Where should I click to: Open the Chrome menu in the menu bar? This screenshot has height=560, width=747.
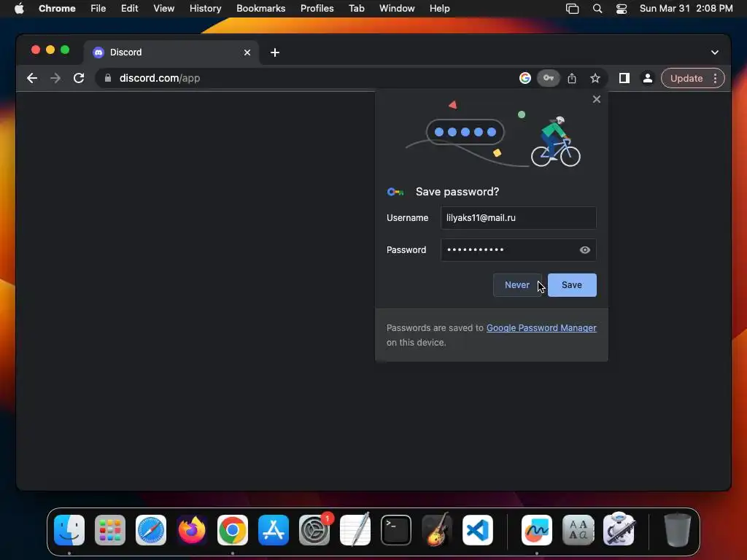pyautogui.click(x=57, y=9)
